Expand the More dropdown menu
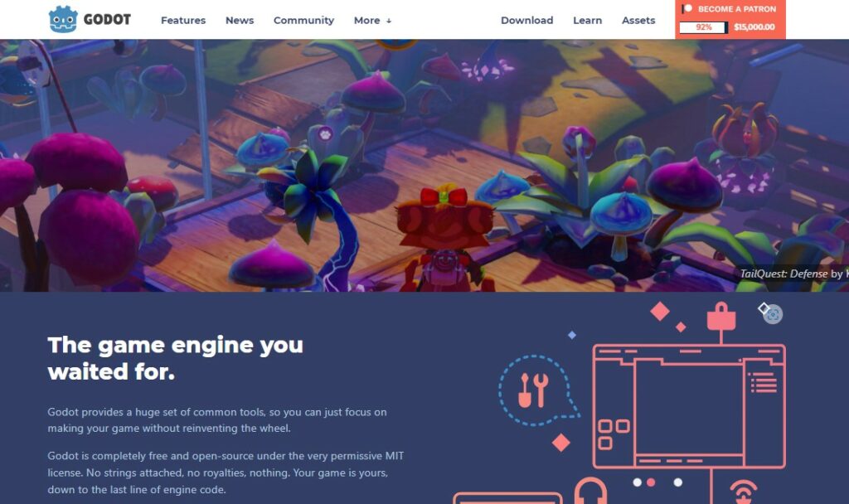This screenshot has height=504, width=849. (372, 20)
